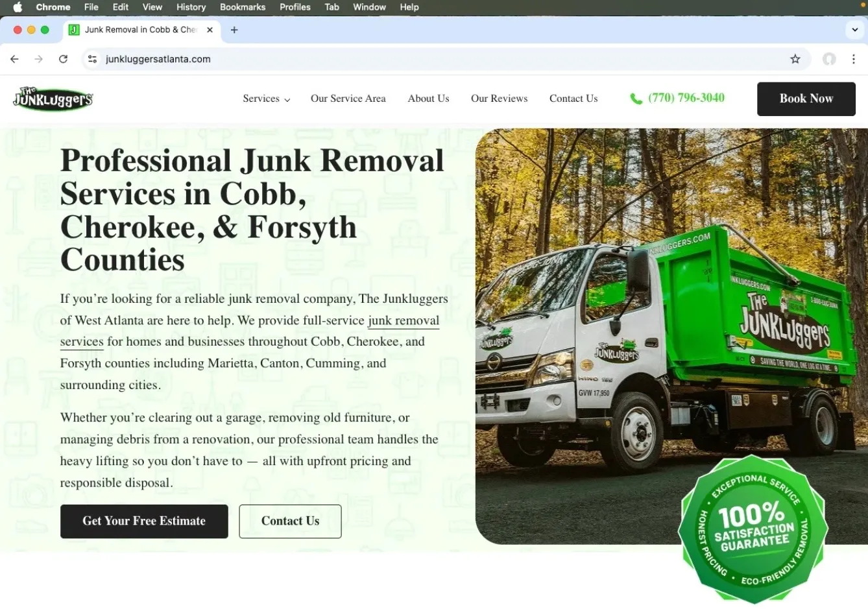Reload the page
This screenshot has height=609, width=868.
63,59
